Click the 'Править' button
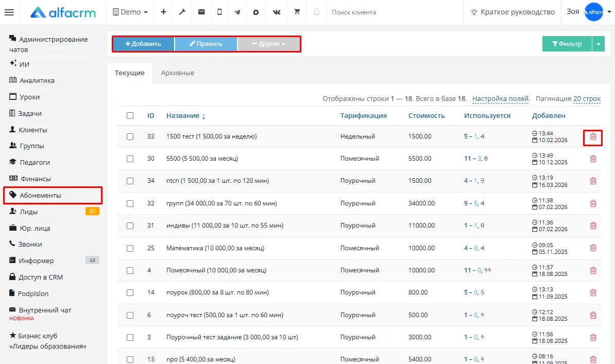Screen dimensions: 615x364 pos(206,44)
